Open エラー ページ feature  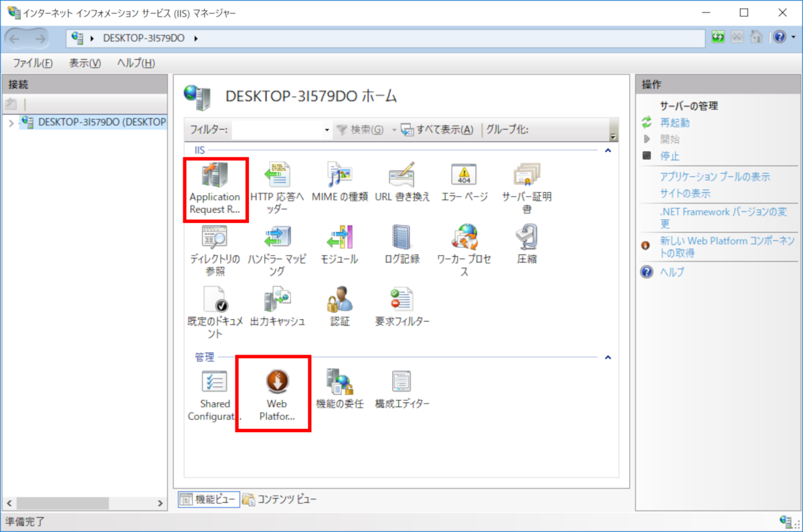[464, 183]
